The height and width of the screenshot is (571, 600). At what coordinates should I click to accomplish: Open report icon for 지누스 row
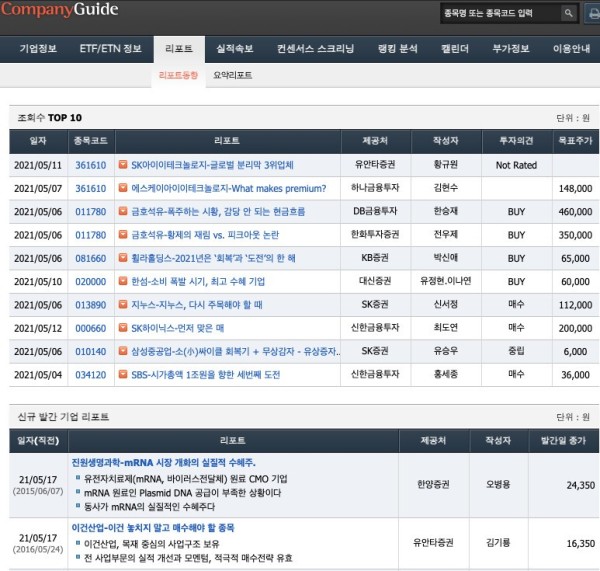pyautogui.click(x=123, y=305)
